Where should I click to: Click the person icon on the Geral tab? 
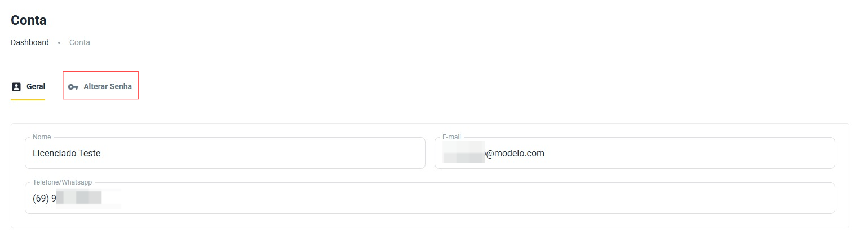coord(16,87)
